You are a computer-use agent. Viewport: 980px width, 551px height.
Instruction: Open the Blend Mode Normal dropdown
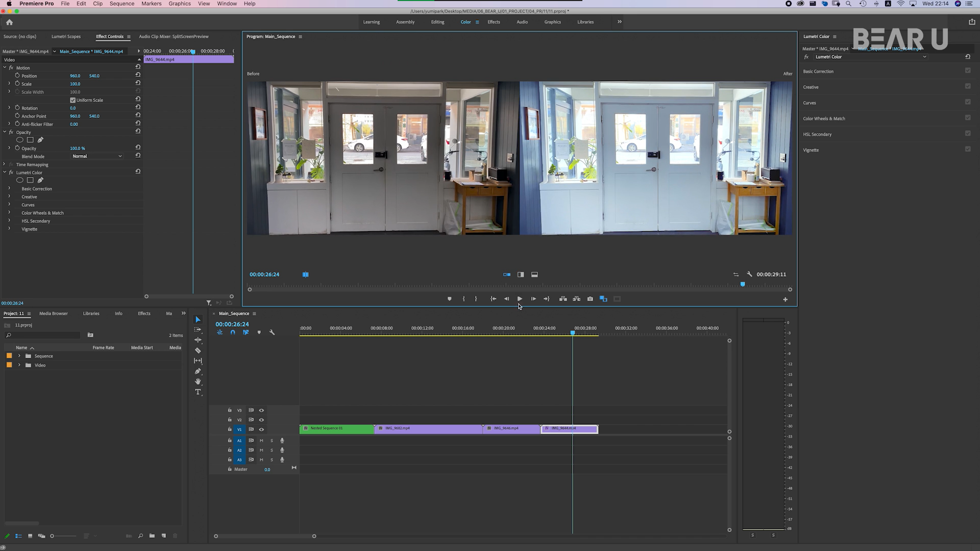(97, 156)
